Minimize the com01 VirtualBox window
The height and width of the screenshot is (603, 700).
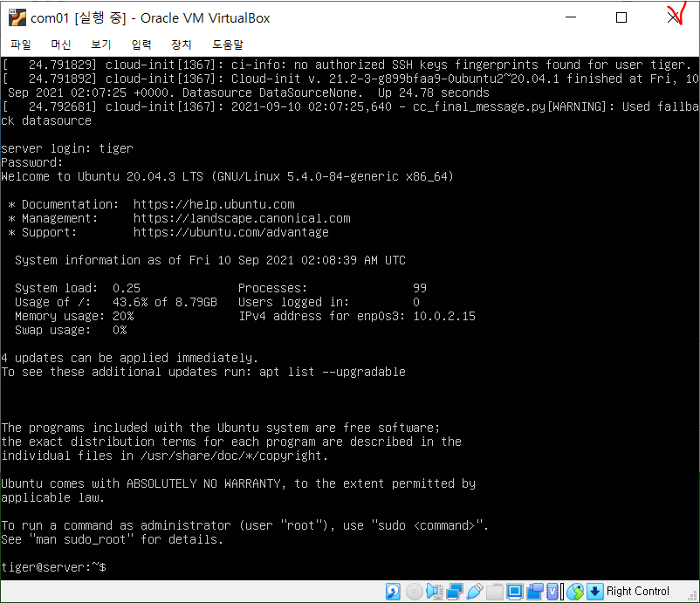571,17
